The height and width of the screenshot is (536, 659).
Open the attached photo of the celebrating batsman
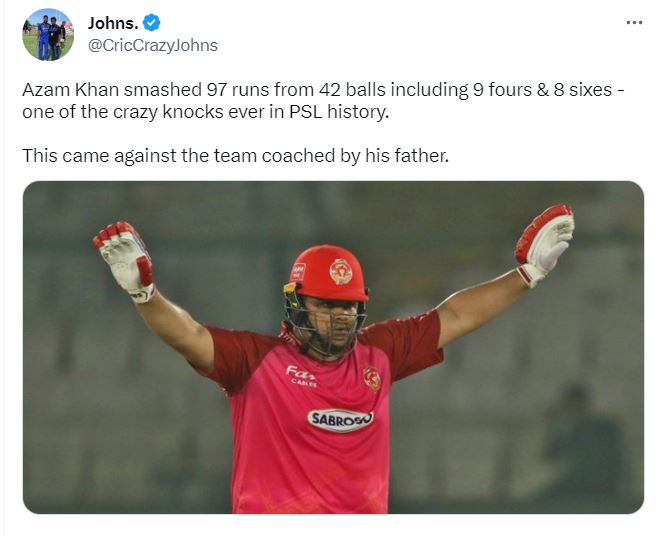pyautogui.click(x=333, y=347)
